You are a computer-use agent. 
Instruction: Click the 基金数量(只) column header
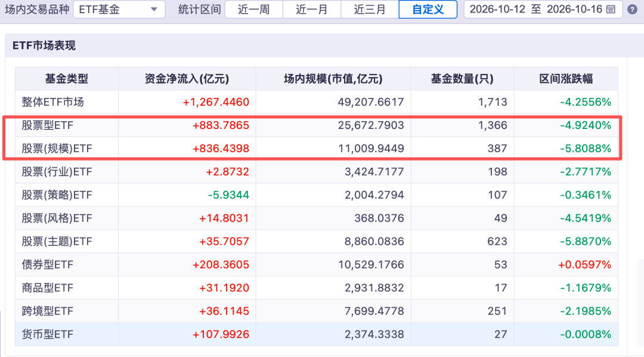pyautogui.click(x=462, y=79)
